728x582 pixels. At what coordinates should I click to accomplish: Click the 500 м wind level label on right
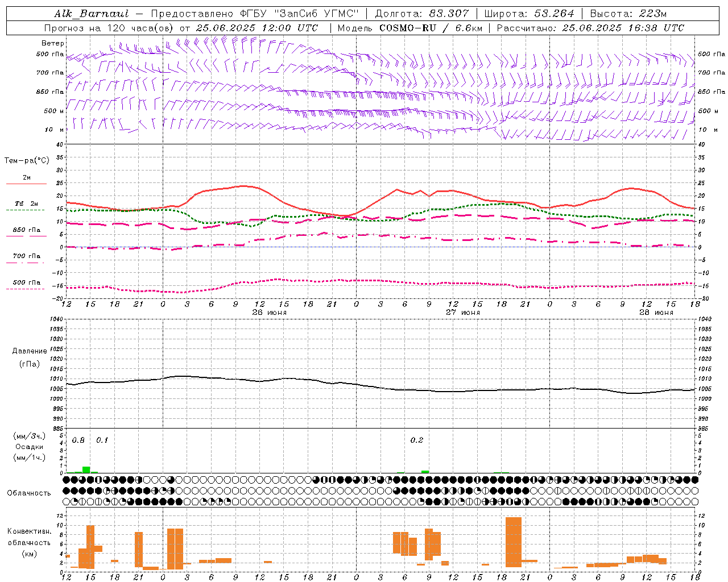pyautogui.click(x=708, y=111)
